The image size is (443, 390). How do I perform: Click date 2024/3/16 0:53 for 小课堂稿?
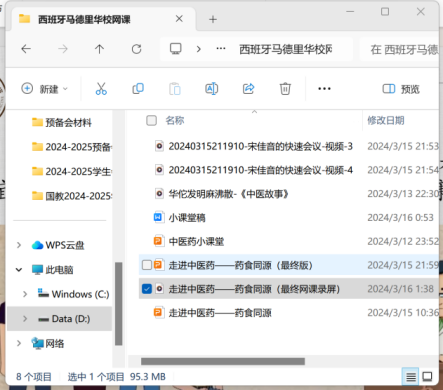(400, 218)
